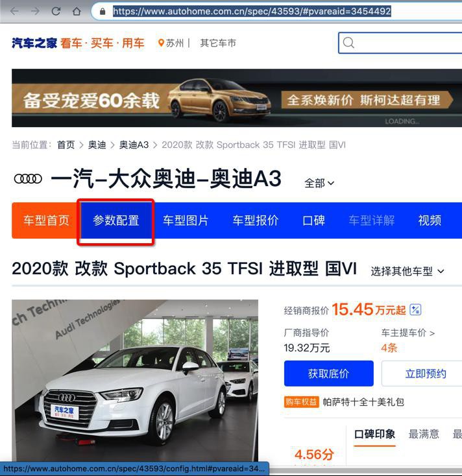Click the white Audi A3 photo
Image resolution: width=462 pixels, height=476 pixels.
[x=135, y=381]
